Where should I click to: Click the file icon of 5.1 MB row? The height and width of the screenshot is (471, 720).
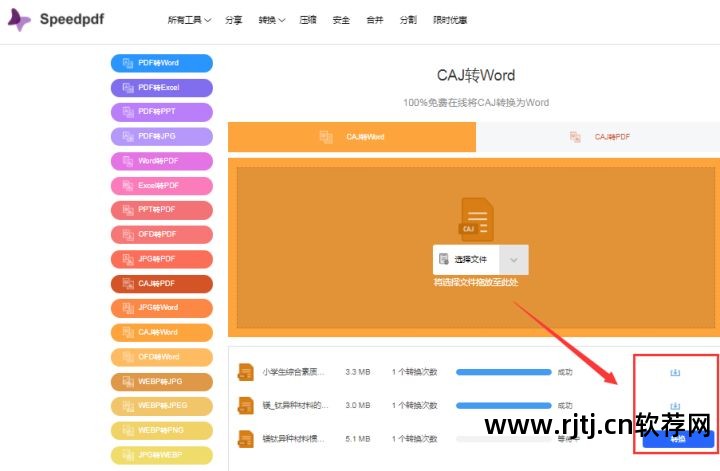246,439
